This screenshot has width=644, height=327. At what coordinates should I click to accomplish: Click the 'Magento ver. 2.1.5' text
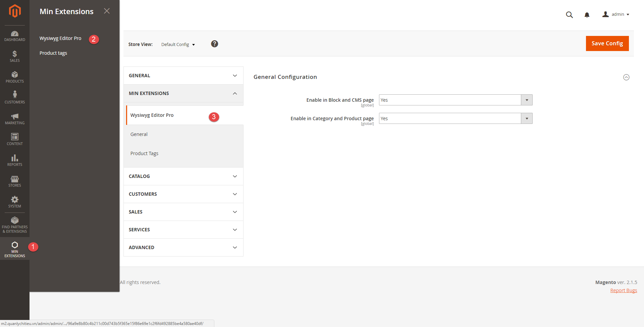pyautogui.click(x=616, y=282)
